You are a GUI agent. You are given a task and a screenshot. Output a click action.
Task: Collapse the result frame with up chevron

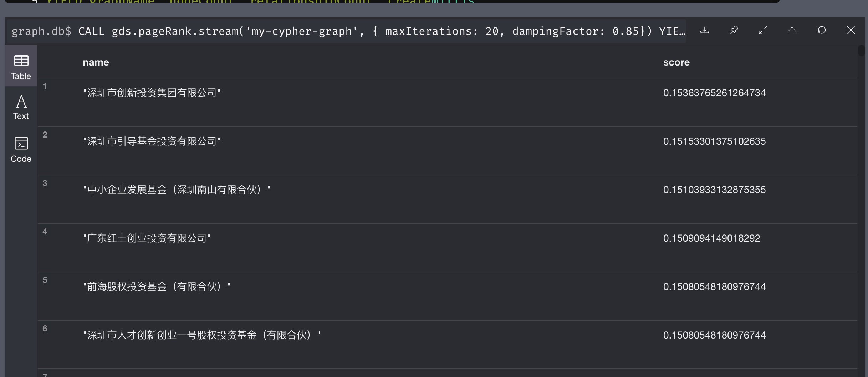(792, 30)
